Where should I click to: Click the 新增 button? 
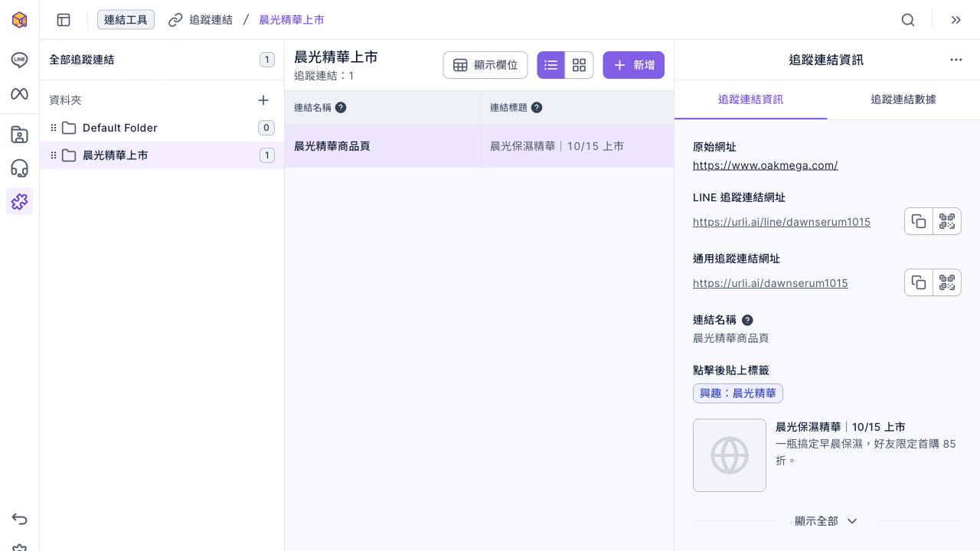[x=633, y=65]
